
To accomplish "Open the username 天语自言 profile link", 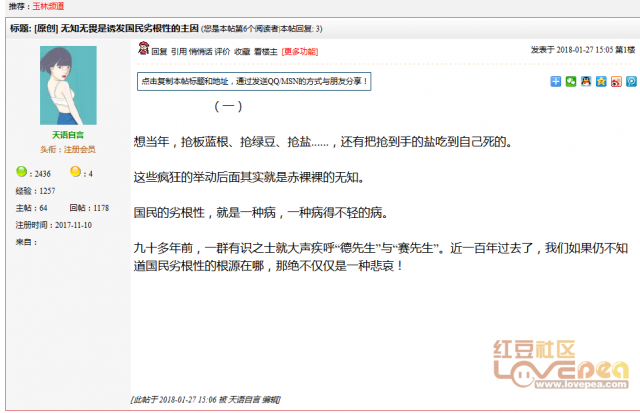I will 68,135.
